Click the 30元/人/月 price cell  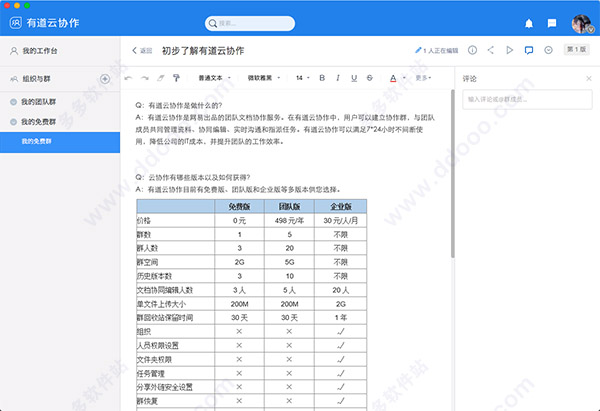point(341,221)
